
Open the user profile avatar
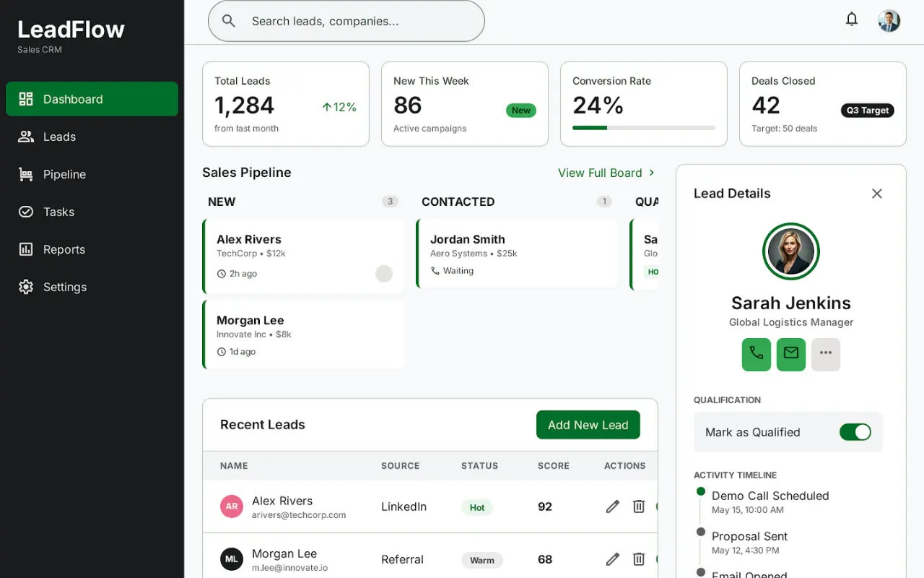click(889, 20)
